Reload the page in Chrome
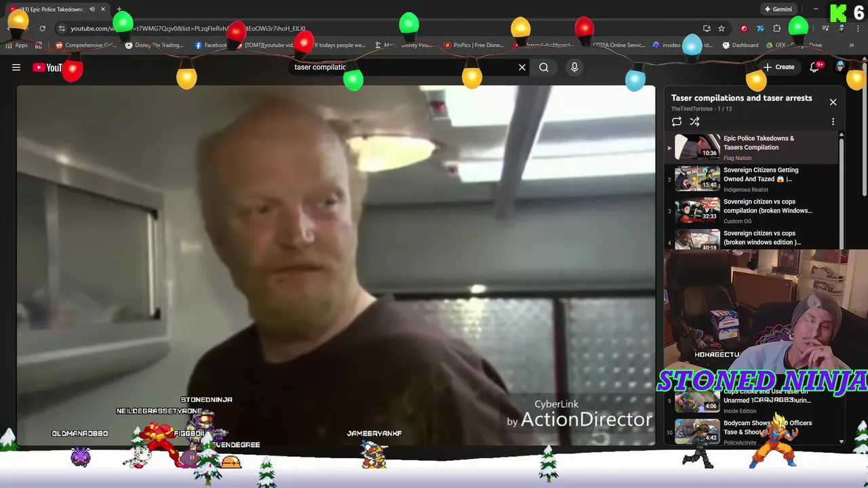The height and width of the screenshot is (488, 868). click(42, 28)
